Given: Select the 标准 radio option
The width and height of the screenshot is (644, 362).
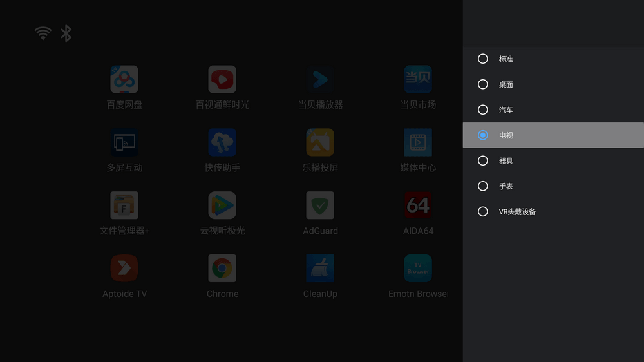Looking at the screenshot, I should pyautogui.click(x=483, y=59).
